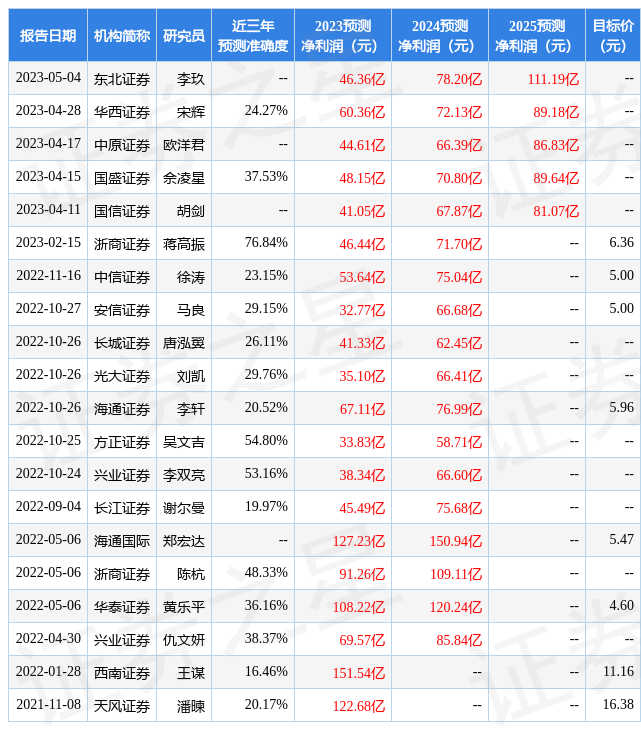Click the 2023预测净利润 column header
This screenshot has width=641, height=730.
pyautogui.click(x=343, y=35)
